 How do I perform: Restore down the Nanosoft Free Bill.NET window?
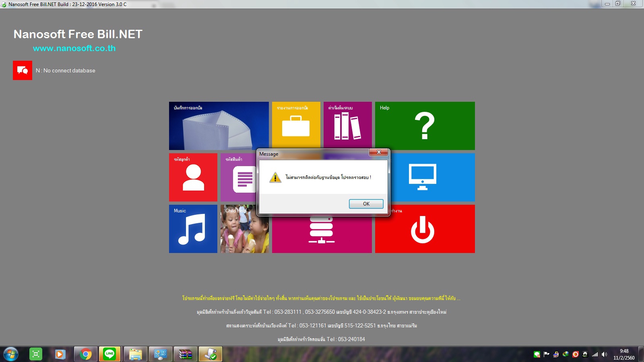coord(618,4)
